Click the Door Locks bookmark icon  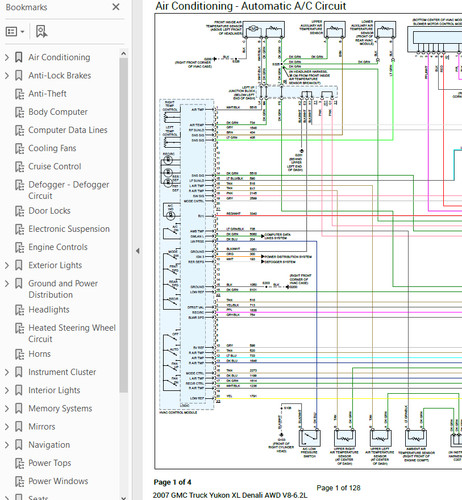pyautogui.click(x=20, y=211)
